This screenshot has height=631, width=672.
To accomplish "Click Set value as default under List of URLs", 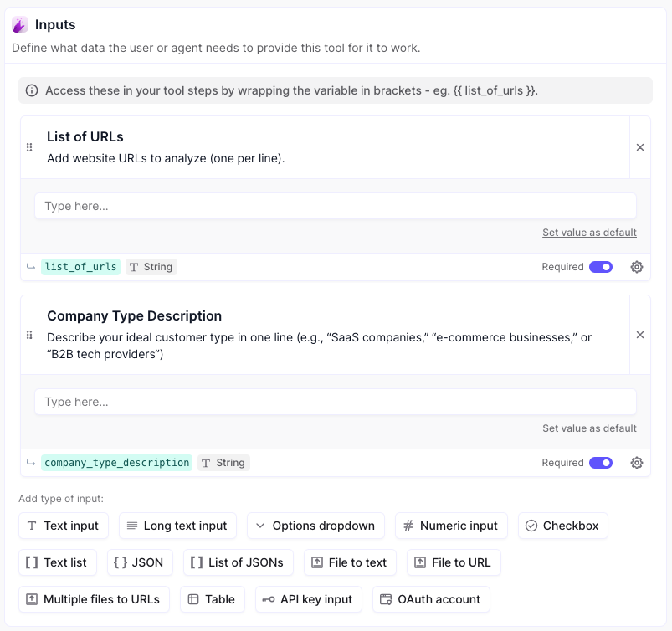I will (589, 233).
